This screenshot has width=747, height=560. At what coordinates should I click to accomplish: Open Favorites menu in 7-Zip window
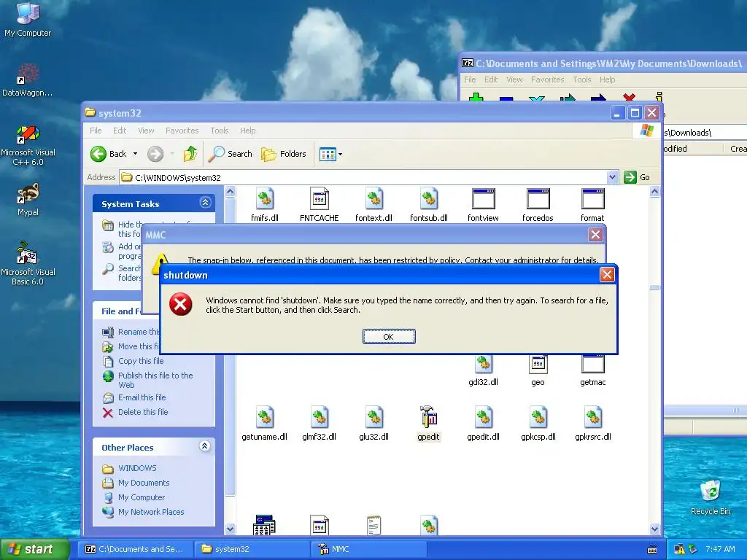point(547,79)
